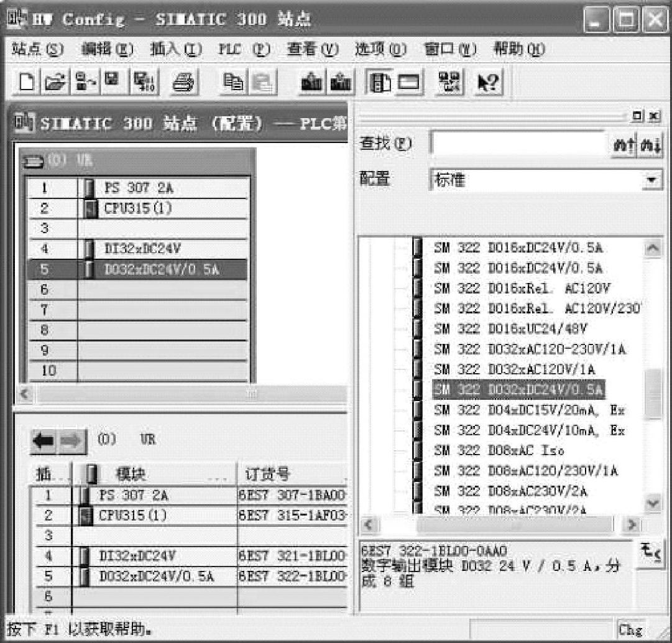Select detail table row 4 DI32xDC24V
Screen dimensions: 672x643
tap(188, 556)
